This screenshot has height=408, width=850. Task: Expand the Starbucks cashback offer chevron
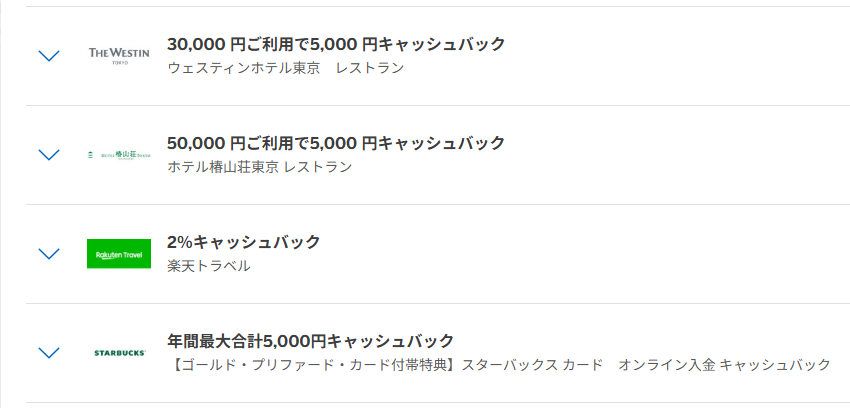coord(48,353)
